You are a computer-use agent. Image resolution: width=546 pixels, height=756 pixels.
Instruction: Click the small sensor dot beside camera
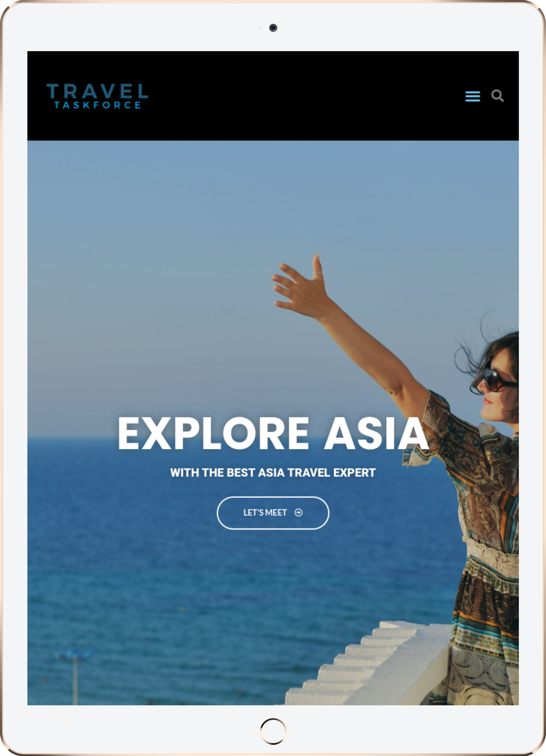[x=260, y=28]
